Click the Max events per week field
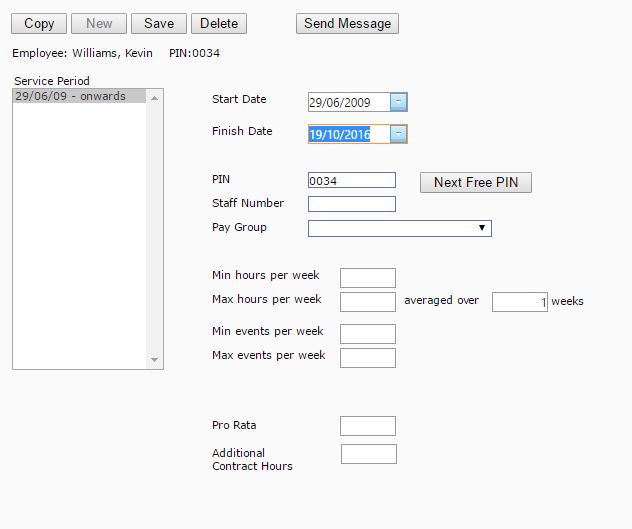This screenshot has height=529, width=632. click(367, 358)
